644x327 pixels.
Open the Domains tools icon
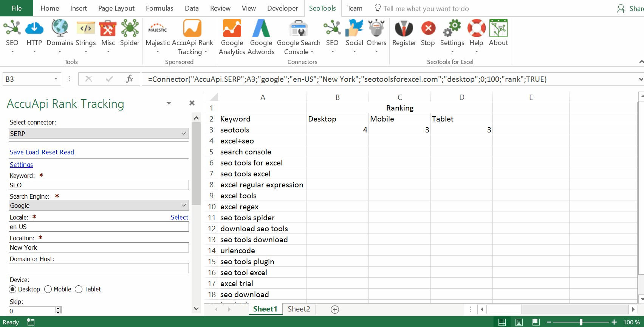(60, 28)
